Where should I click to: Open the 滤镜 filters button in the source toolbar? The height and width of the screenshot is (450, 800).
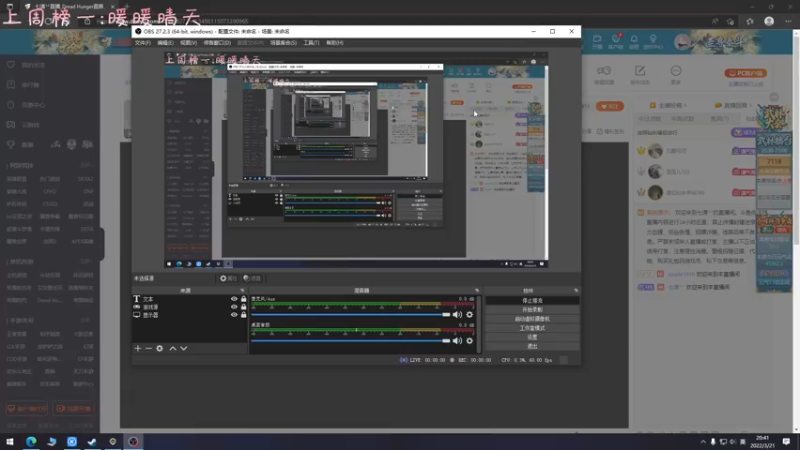click(252, 279)
